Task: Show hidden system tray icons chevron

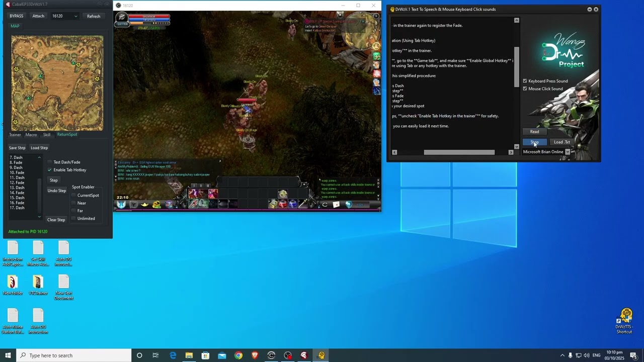Action: 562,355
